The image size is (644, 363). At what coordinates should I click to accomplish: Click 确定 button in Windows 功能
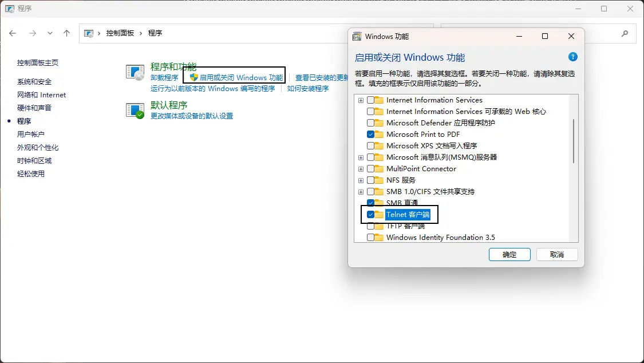509,255
